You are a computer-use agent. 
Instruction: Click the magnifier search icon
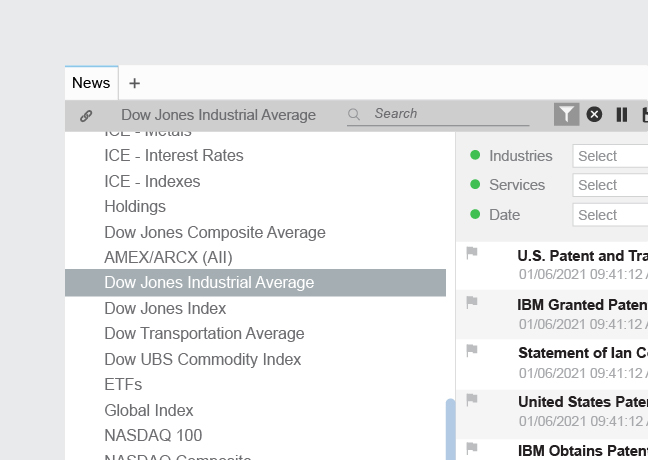tap(354, 114)
